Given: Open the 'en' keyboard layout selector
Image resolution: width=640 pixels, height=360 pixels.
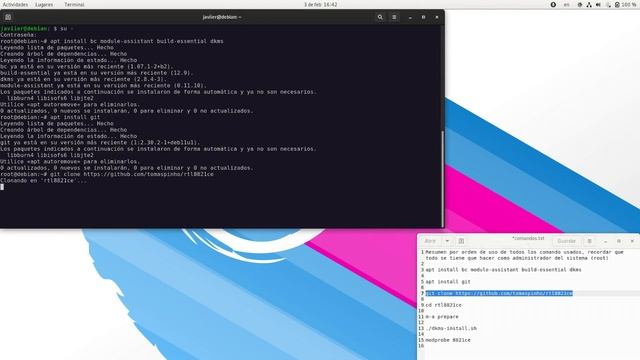Looking at the screenshot, I should pyautogui.click(x=567, y=4).
